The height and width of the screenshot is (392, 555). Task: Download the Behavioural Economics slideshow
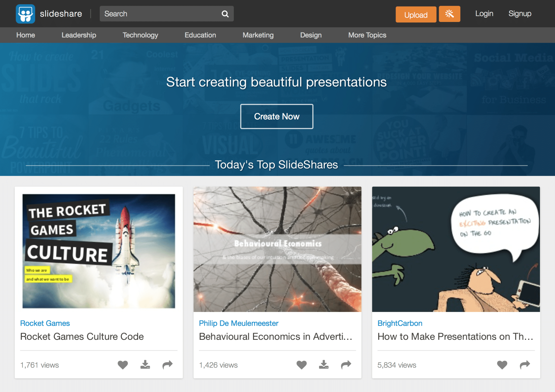(324, 365)
